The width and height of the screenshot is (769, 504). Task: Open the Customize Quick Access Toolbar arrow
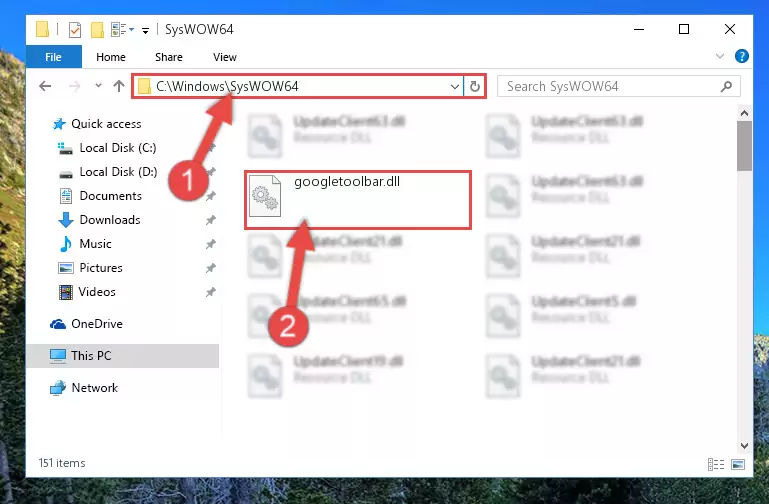pos(145,30)
